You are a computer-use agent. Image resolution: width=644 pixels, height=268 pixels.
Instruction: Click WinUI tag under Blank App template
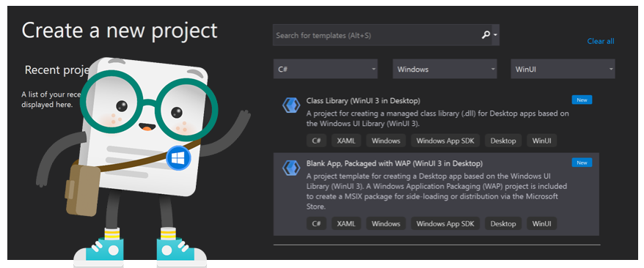pos(542,223)
